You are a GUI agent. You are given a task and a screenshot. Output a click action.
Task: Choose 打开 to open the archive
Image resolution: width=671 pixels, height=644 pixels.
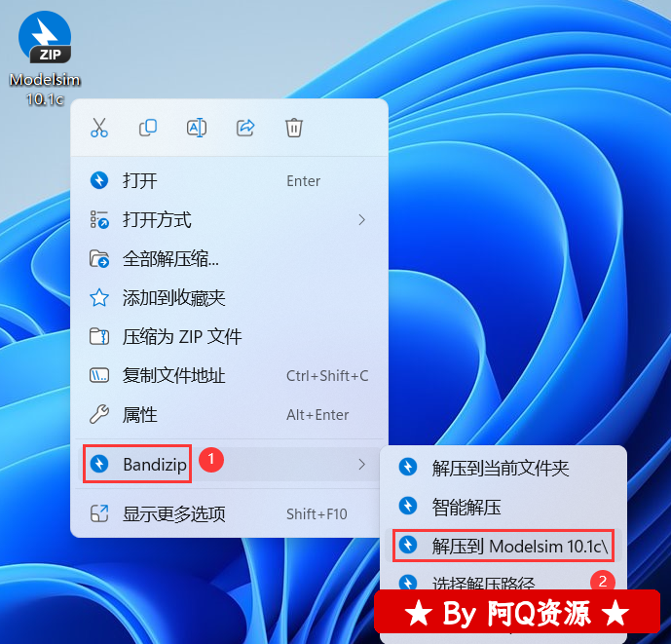[230, 180]
